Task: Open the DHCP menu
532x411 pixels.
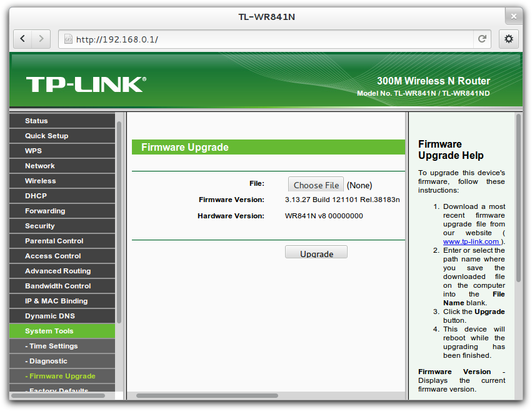Action: pyautogui.click(x=62, y=196)
